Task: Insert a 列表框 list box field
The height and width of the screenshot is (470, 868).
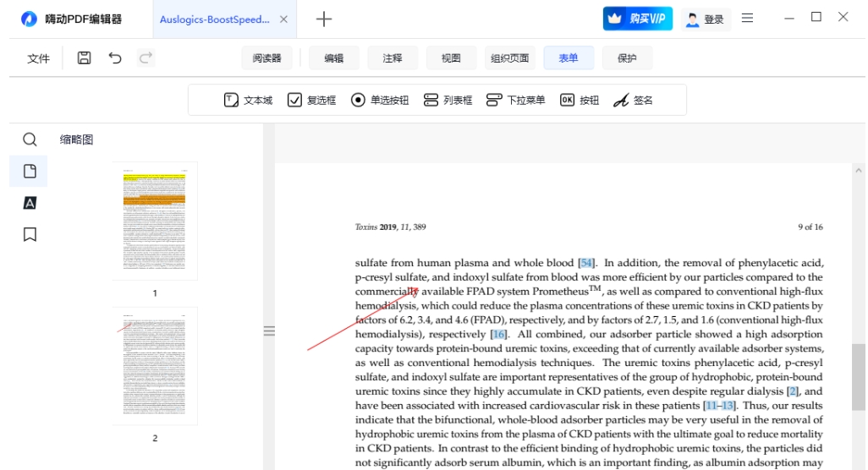Action: (448, 100)
